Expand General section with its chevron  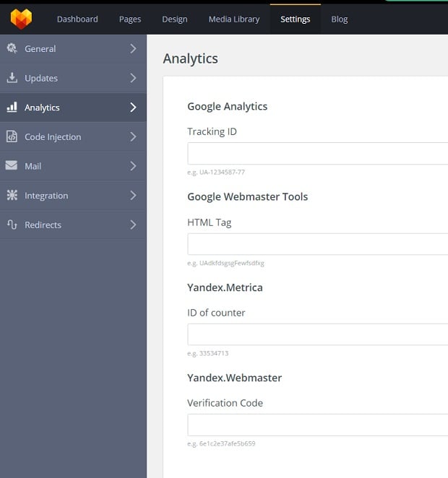pos(133,48)
